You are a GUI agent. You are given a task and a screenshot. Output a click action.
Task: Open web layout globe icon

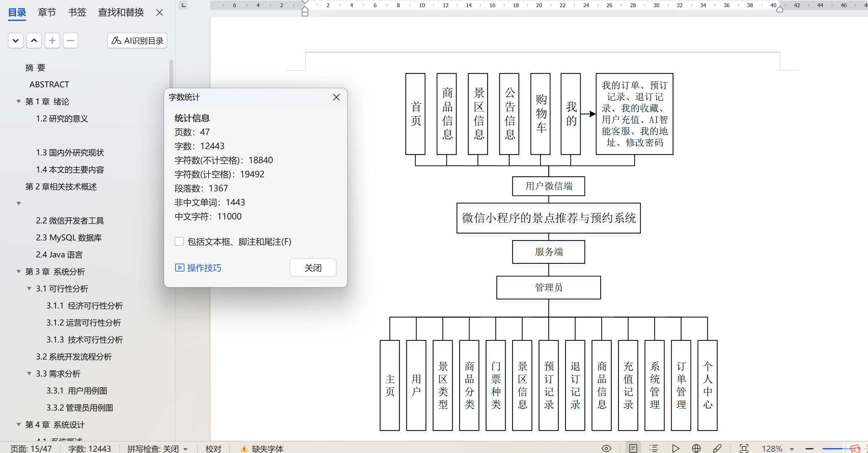click(696, 448)
